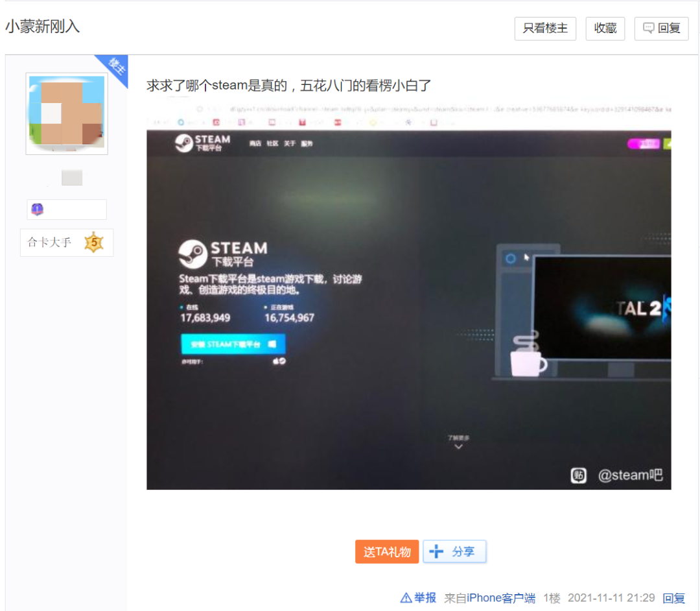The height and width of the screenshot is (611, 700).
Task: Click the 只看楼主 button
Action: 545,29
